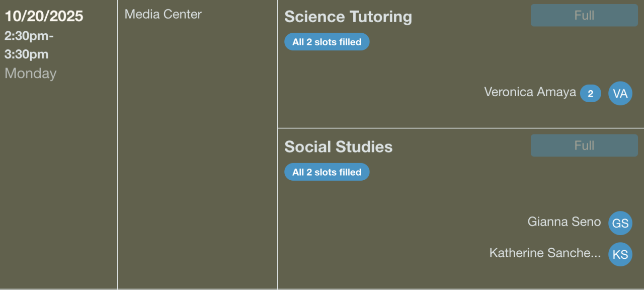Image resolution: width=644 pixels, height=290 pixels.
Task: Select the truncated Katherine Sanche... name
Action: coord(545,253)
